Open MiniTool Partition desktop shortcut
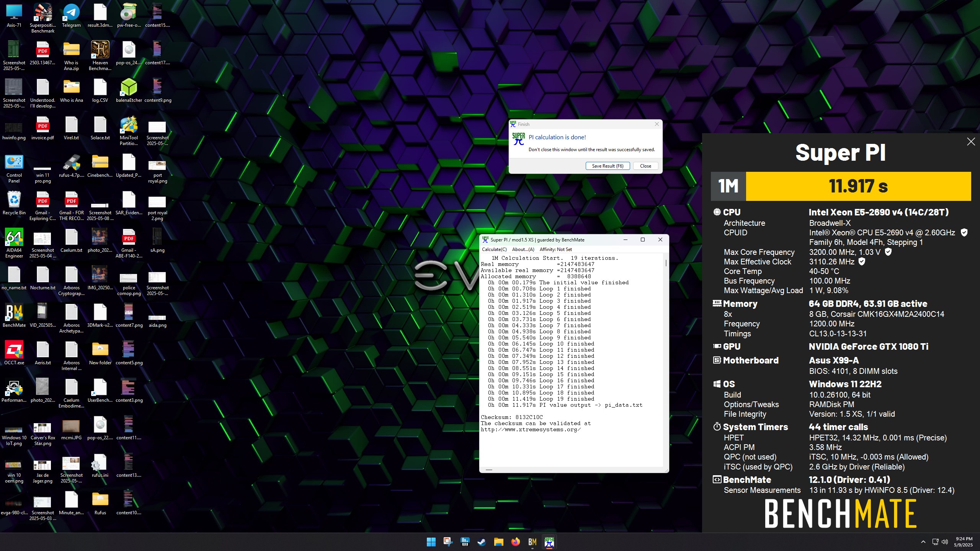Viewport: 980px width, 551px height. point(129,131)
